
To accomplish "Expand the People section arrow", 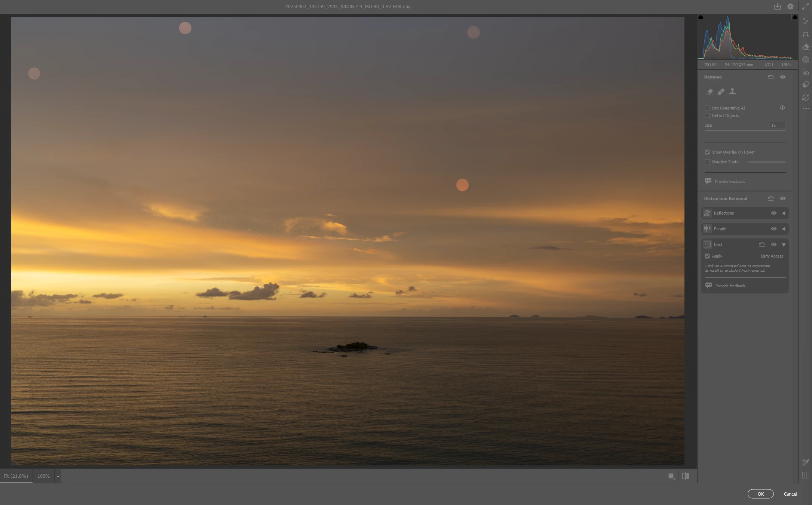I will tap(784, 229).
